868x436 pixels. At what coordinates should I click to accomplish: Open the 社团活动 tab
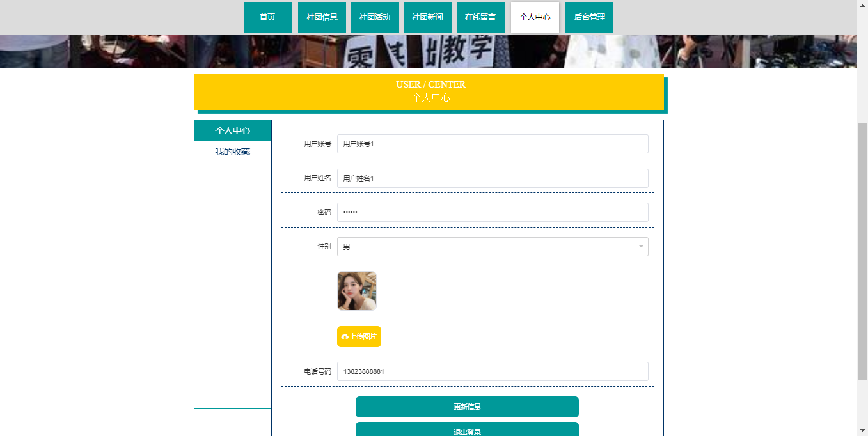(375, 17)
